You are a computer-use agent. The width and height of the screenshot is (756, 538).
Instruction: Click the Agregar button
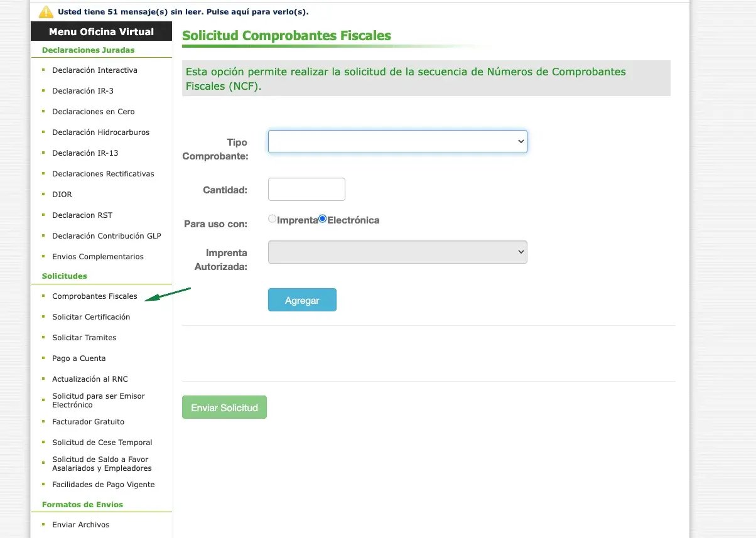pyautogui.click(x=302, y=300)
